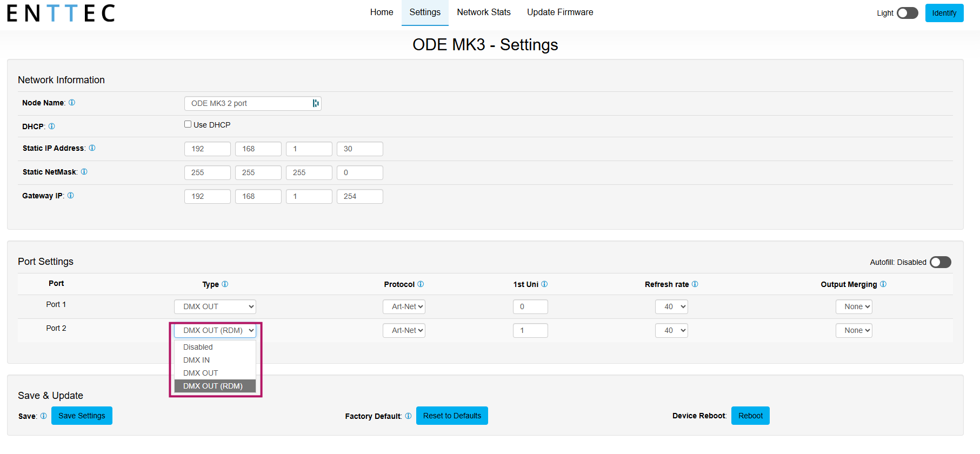Image resolution: width=980 pixels, height=454 pixels.
Task: Open the Port 1 Type dropdown
Action: (215, 306)
